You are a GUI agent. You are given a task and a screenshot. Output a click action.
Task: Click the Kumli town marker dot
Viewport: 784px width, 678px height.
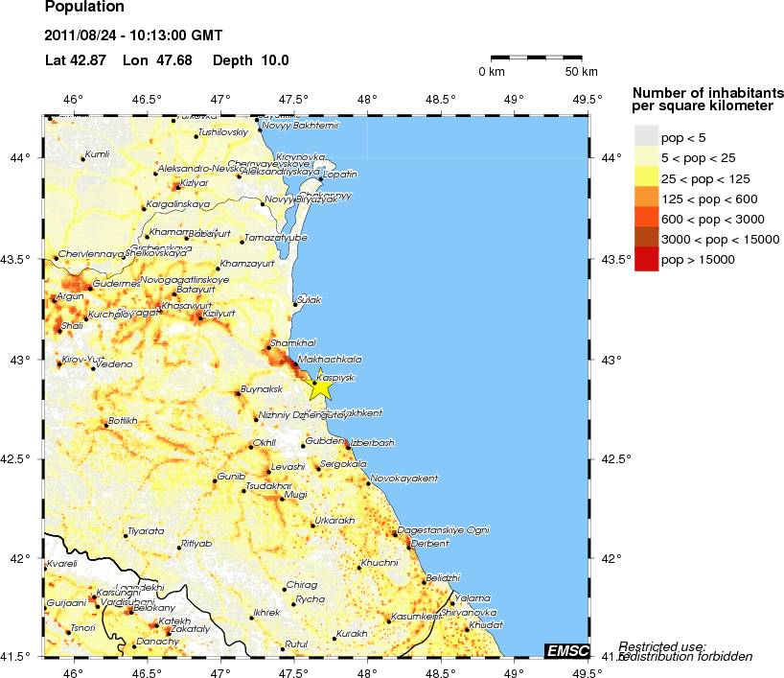[x=83, y=158]
